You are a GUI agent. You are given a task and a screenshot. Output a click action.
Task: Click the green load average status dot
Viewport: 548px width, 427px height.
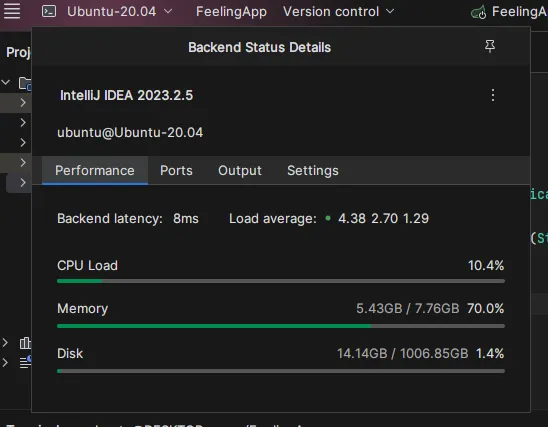coord(328,218)
